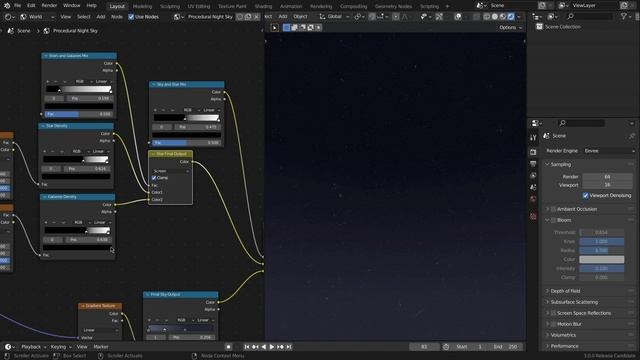Toggle the Use Nodes checkbox
640x360 pixels.
coord(131,17)
